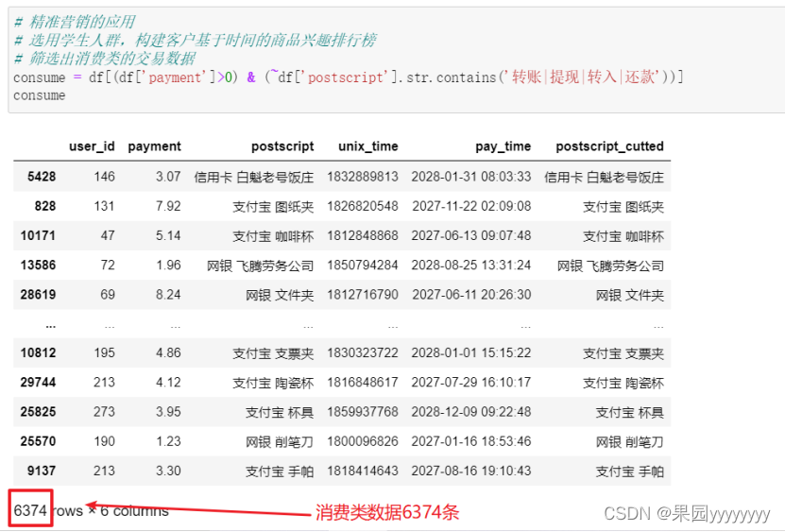This screenshot has height=532, width=785.
Task: Select the postscript column header
Action: click(282, 146)
